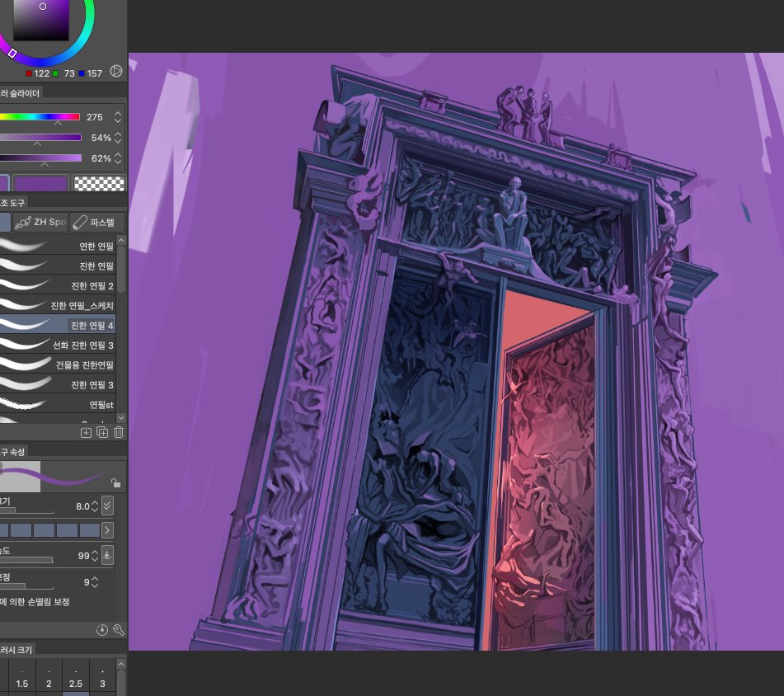784x696 pixels.
Task: Select the 연필st brush
Action: tap(58, 404)
